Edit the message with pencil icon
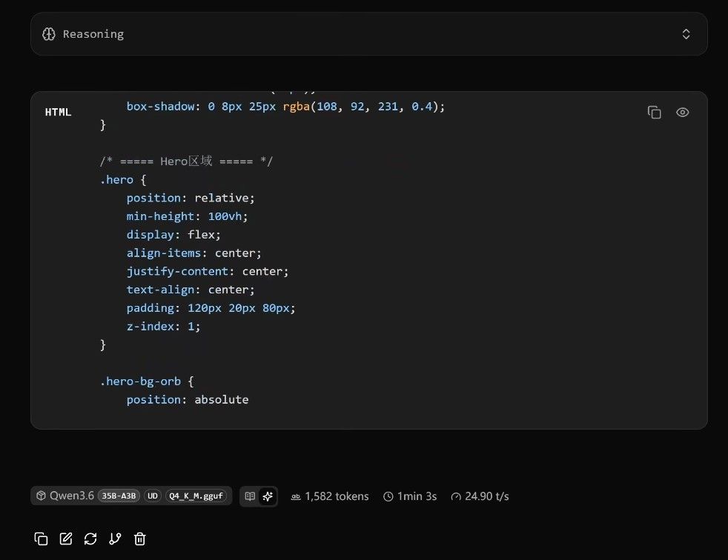 tap(66, 539)
